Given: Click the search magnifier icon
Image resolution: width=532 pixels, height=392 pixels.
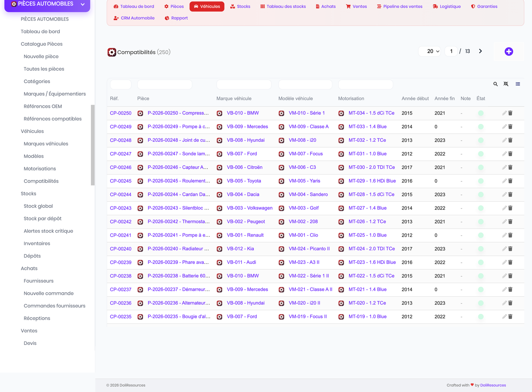Looking at the screenshot, I should 496,84.
